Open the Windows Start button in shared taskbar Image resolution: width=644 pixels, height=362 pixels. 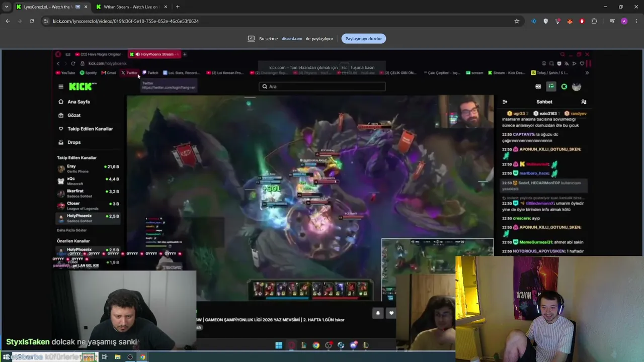(x=279, y=345)
